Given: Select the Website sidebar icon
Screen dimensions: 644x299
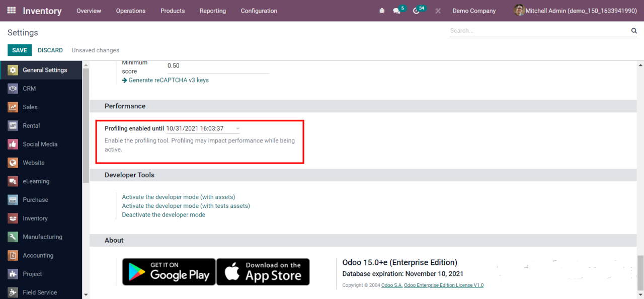Looking at the screenshot, I should (x=13, y=163).
